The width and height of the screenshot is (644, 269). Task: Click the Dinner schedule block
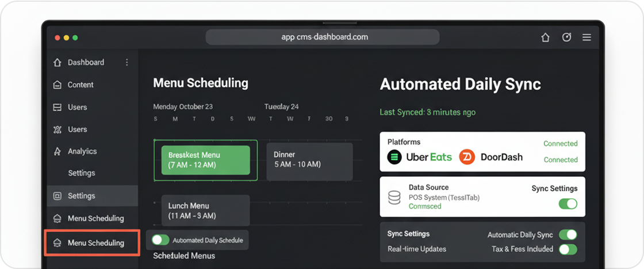pyautogui.click(x=309, y=160)
